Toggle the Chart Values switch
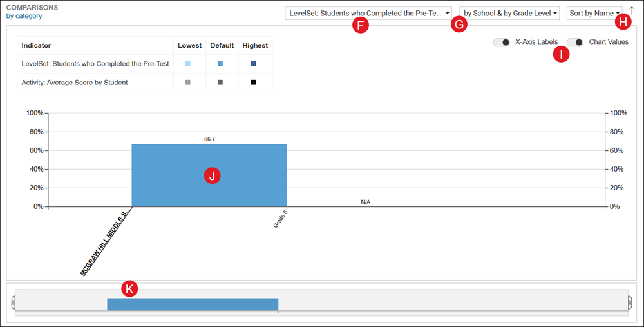 point(575,42)
